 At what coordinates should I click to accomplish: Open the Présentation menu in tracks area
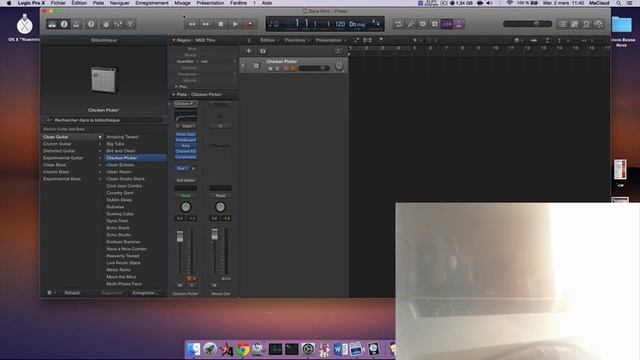click(330, 40)
